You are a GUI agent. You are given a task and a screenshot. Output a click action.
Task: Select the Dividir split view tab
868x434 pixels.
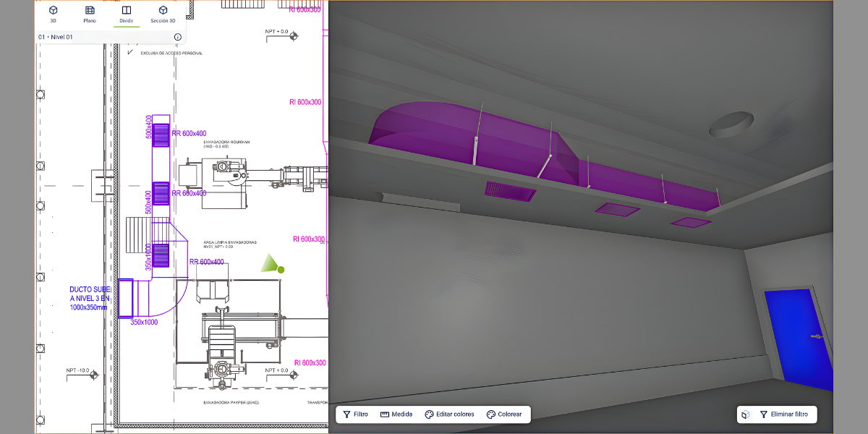pos(127,14)
